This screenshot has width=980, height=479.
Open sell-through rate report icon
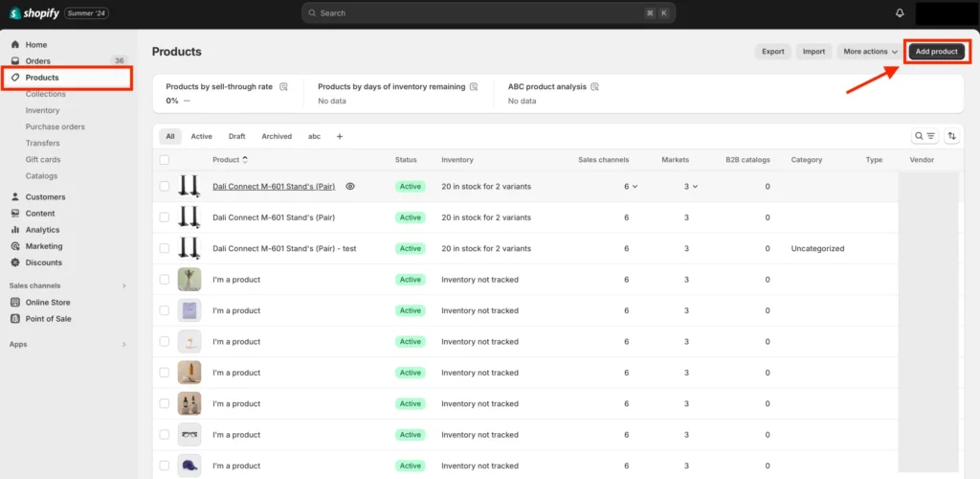point(283,86)
